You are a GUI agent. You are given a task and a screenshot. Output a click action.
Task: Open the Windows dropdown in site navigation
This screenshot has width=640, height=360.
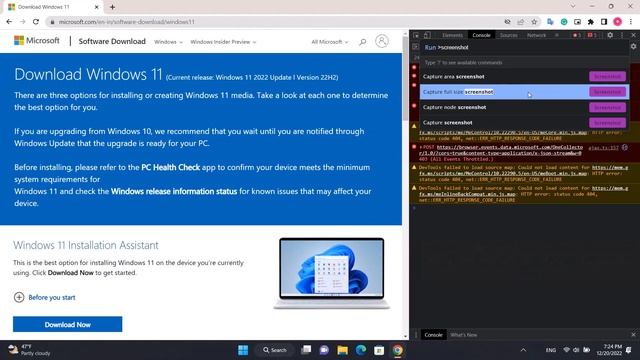point(168,42)
